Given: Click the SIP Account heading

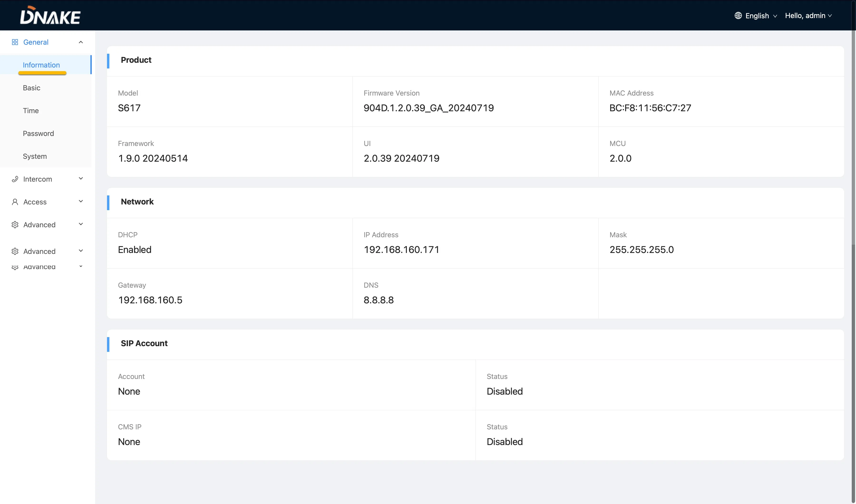Looking at the screenshot, I should (x=144, y=343).
